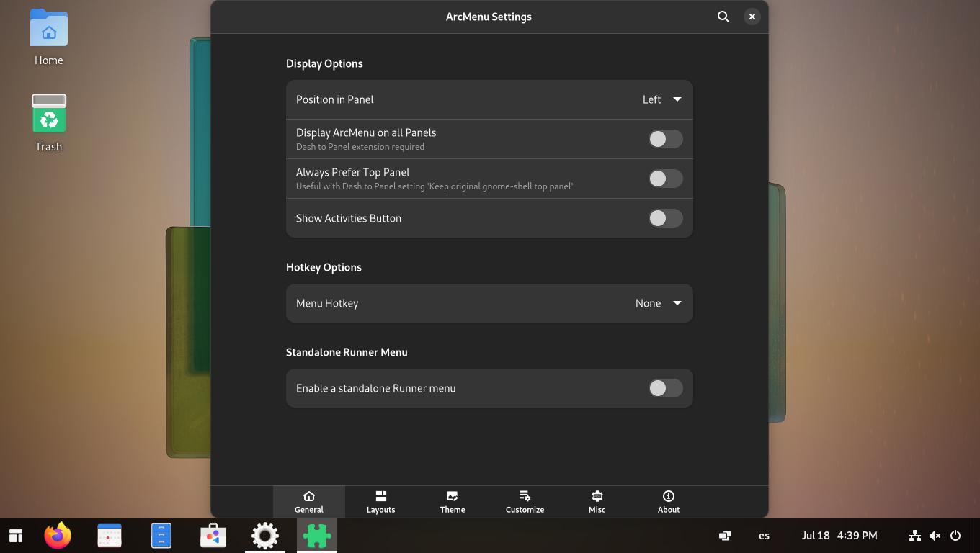This screenshot has height=553, width=980.
Task: Change the 'es' keyboard layout indicator
Action: click(x=764, y=536)
